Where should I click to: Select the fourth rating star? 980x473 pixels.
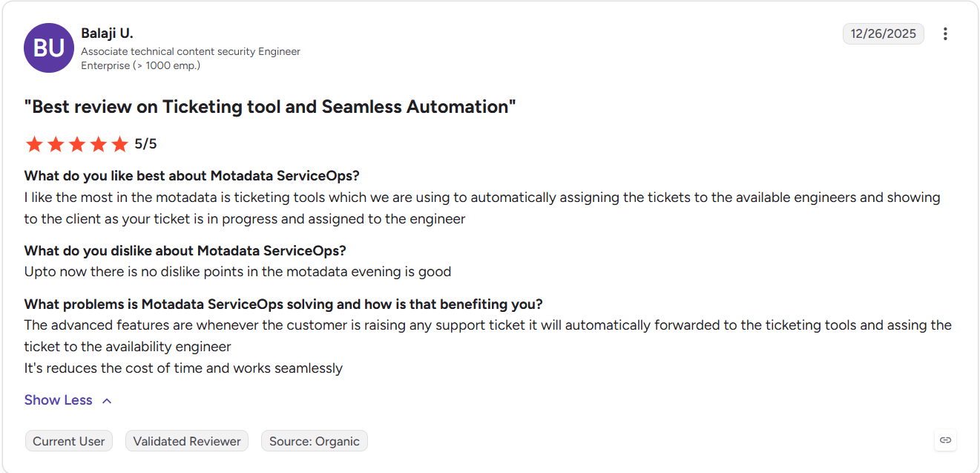(99, 144)
